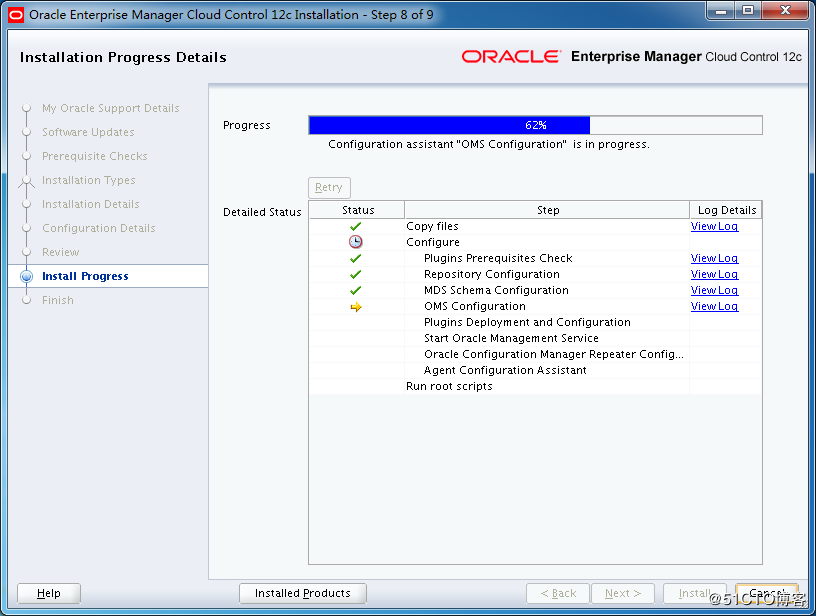Select Configuration Details step in sidebar
Image resolution: width=816 pixels, height=616 pixels.
tap(99, 228)
